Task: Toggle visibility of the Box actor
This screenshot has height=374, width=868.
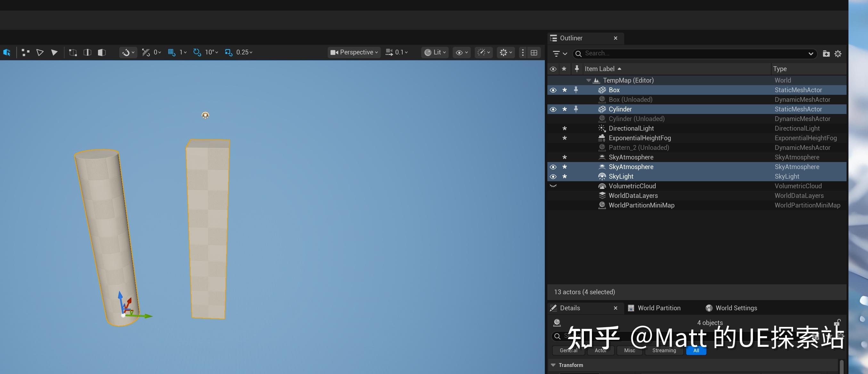Action: click(553, 90)
